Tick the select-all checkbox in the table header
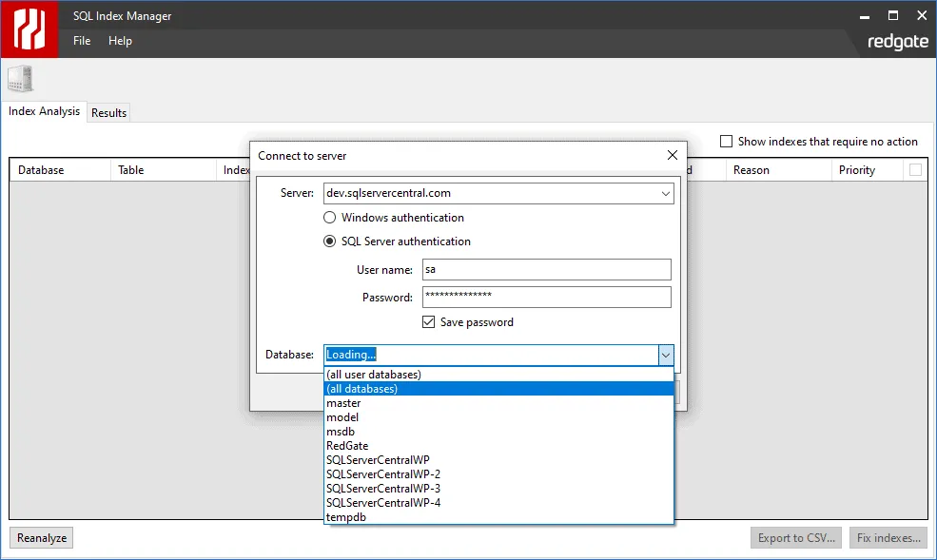 (x=915, y=169)
